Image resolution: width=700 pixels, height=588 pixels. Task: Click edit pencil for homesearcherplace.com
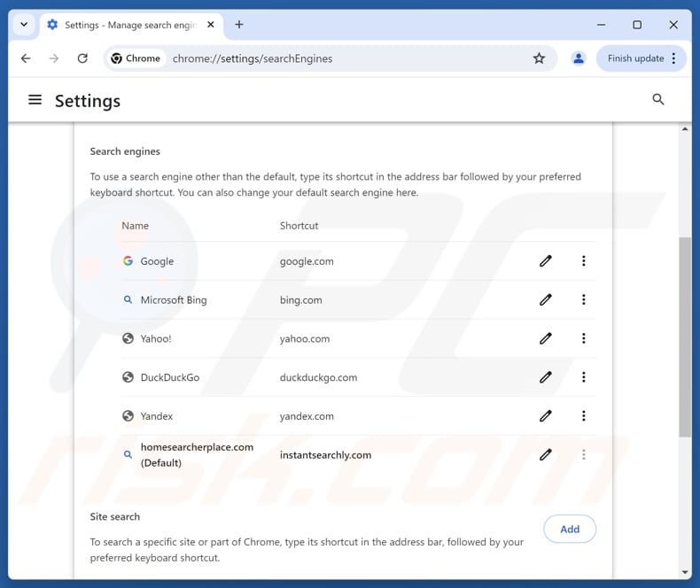pyautogui.click(x=546, y=454)
